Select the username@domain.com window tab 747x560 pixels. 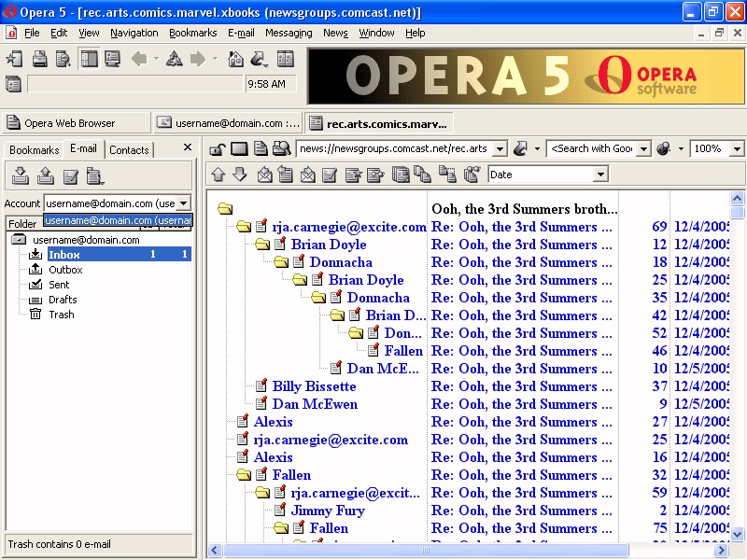pyautogui.click(x=228, y=123)
